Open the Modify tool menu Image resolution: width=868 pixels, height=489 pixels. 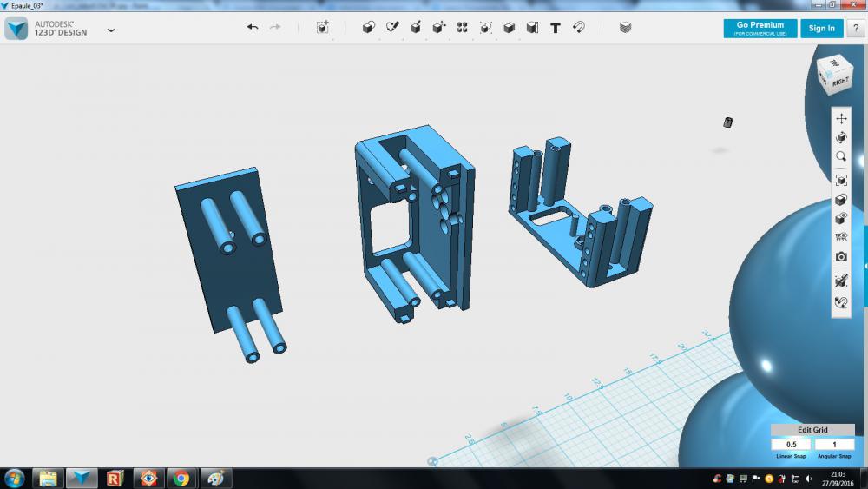(x=439, y=27)
